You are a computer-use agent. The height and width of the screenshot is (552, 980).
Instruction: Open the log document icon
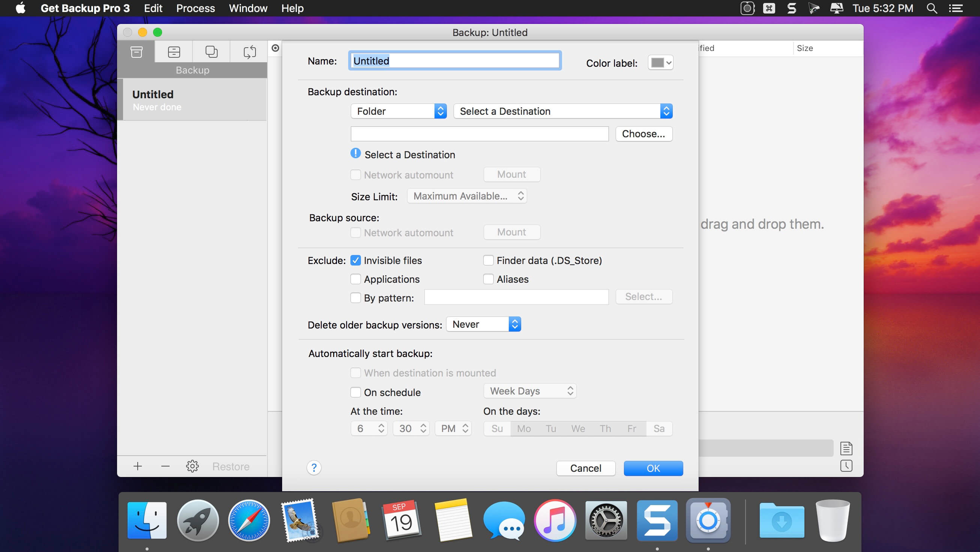coord(846,448)
